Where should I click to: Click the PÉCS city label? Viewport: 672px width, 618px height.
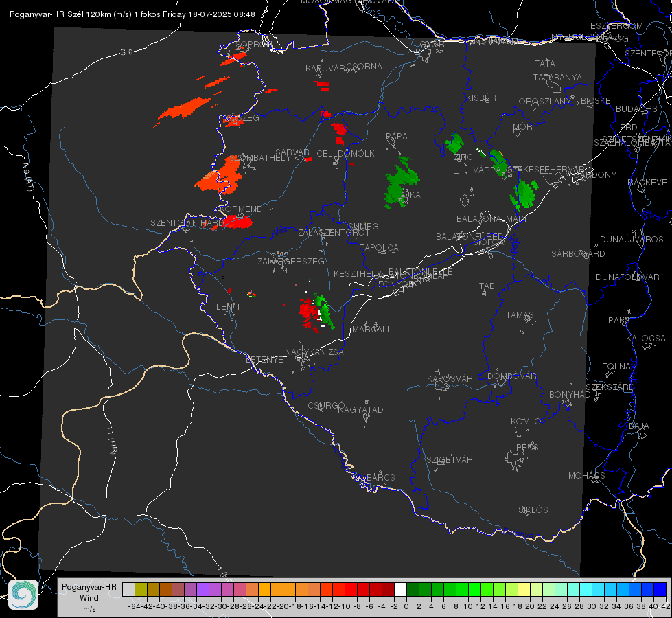[x=526, y=447]
